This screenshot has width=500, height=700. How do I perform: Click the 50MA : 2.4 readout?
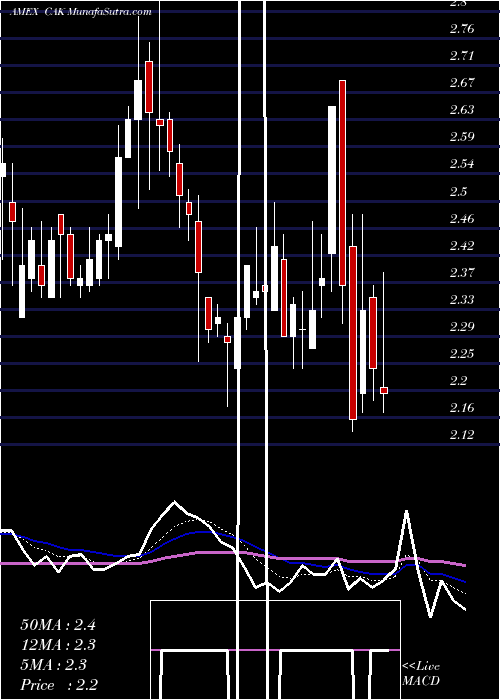[x=58, y=625]
